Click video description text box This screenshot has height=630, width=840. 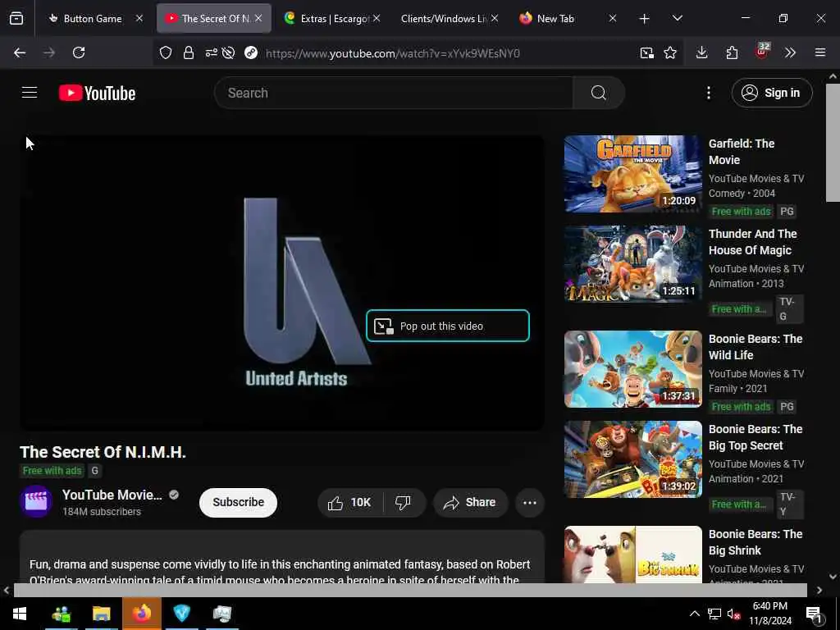pyautogui.click(x=282, y=557)
